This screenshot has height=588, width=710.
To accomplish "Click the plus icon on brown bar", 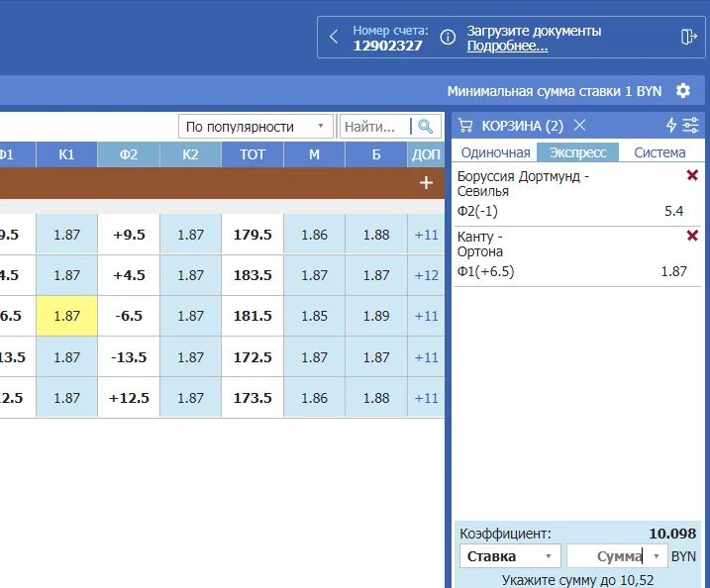I will pyautogui.click(x=426, y=183).
